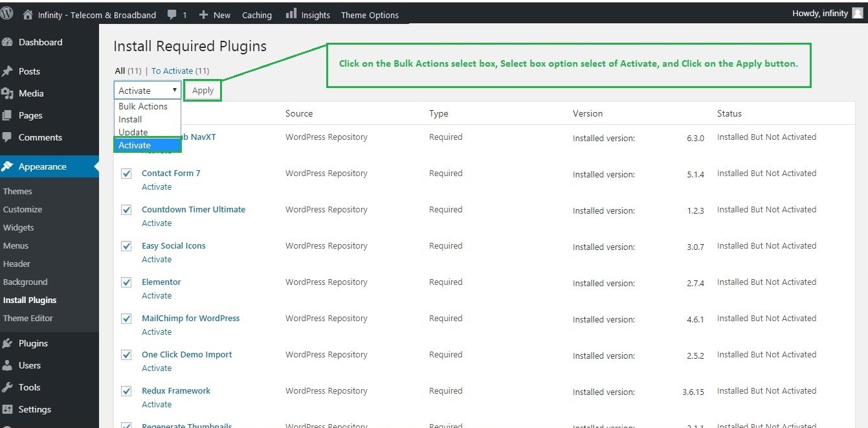Image resolution: width=868 pixels, height=428 pixels.
Task: Click Activate link under Easy Social Icons
Action: pyautogui.click(x=157, y=260)
